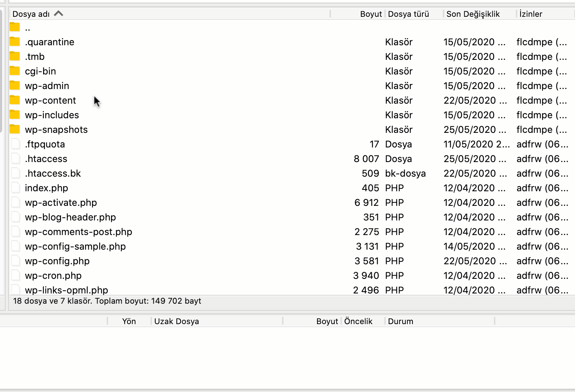This screenshot has height=392, width=575.
Task: Click the wp-config.php file icon
Action: point(15,261)
